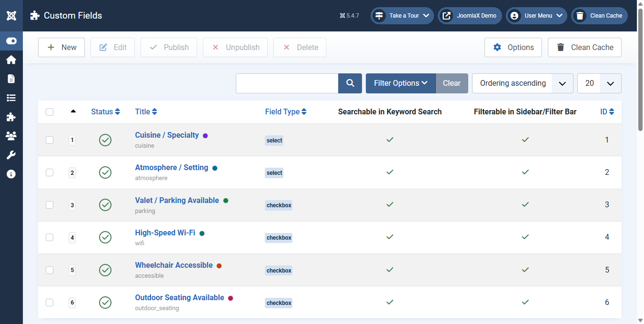Click purple color dot beside Cuisine / Specialty

pyautogui.click(x=205, y=136)
